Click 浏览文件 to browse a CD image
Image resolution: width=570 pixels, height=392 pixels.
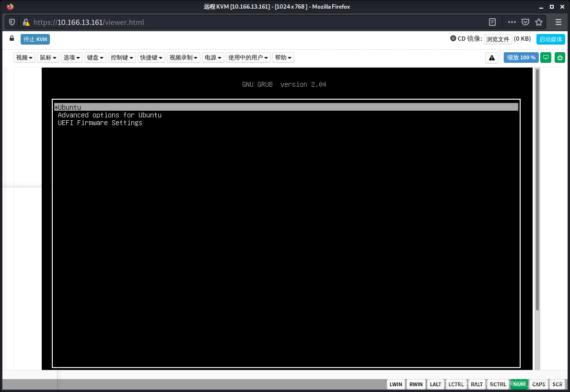498,39
